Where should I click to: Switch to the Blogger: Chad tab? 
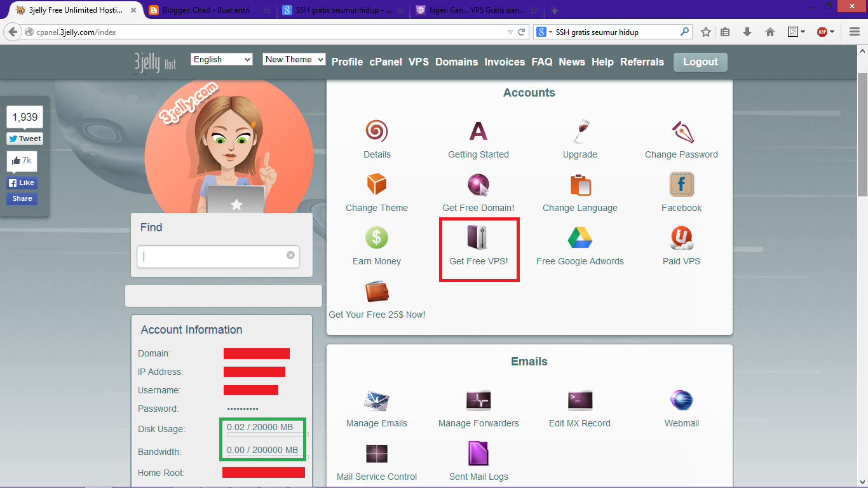pyautogui.click(x=208, y=10)
